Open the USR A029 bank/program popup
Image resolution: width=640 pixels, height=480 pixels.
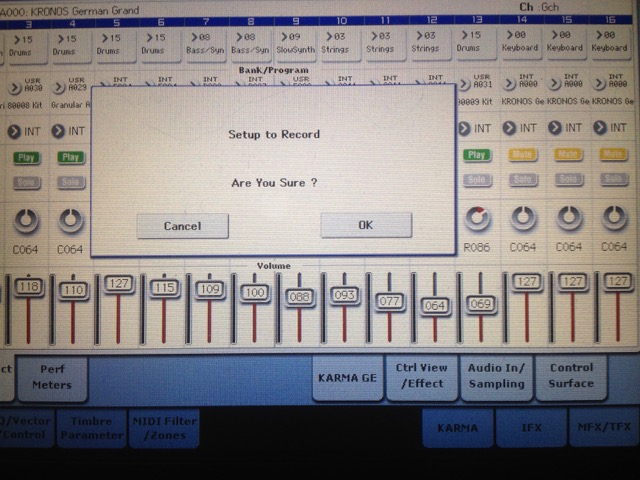pos(59,87)
